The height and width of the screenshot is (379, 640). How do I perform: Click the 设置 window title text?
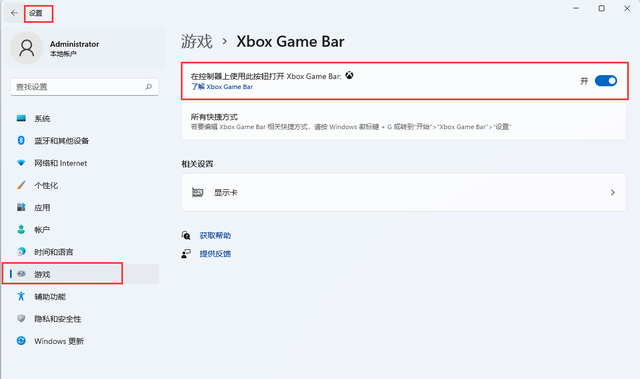pos(36,13)
